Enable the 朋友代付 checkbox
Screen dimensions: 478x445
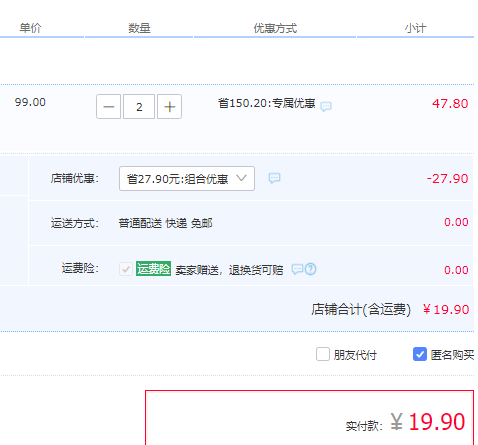[323, 354]
